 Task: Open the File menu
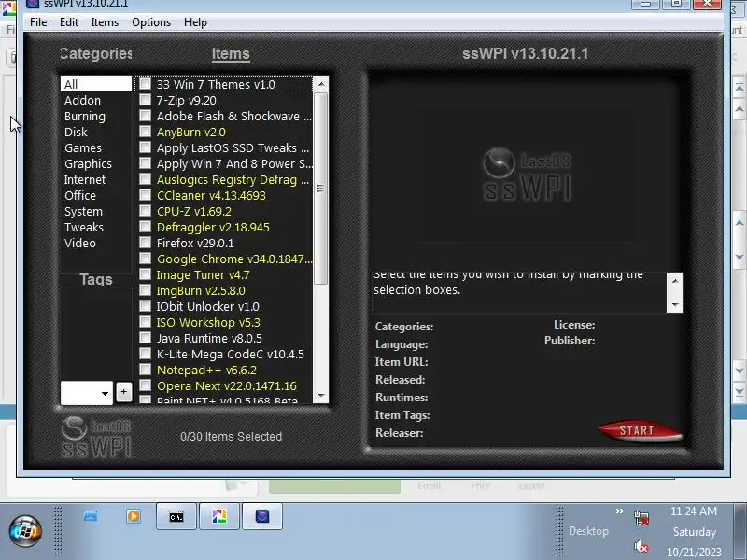tap(38, 22)
